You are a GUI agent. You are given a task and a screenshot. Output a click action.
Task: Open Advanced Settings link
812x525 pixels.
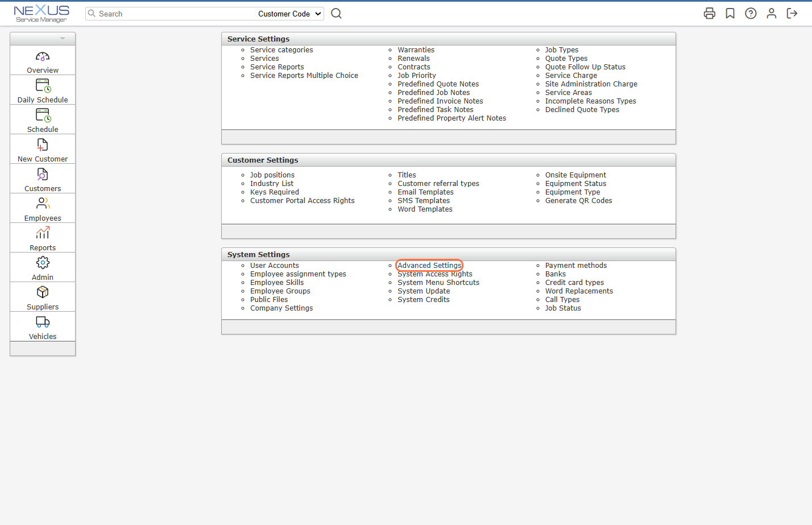429,266
